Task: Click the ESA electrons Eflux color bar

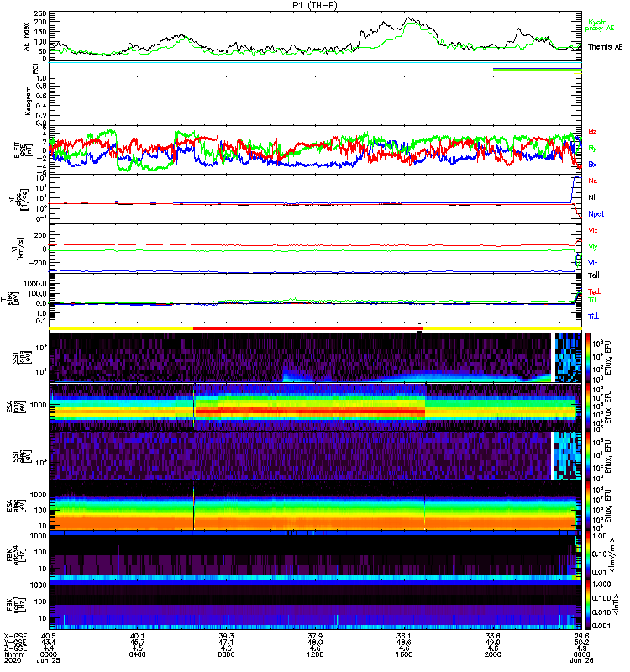Action: pos(587,506)
